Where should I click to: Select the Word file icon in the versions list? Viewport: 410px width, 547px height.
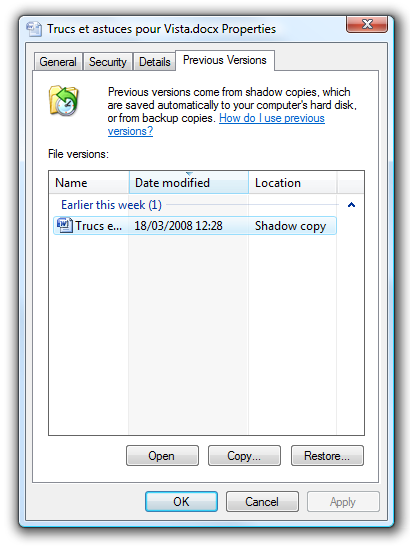[65, 225]
